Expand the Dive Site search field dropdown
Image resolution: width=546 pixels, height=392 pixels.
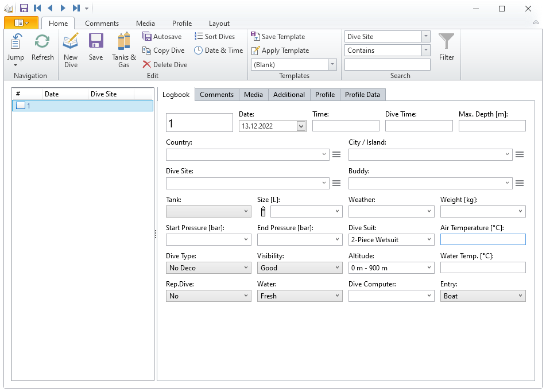pyautogui.click(x=426, y=37)
